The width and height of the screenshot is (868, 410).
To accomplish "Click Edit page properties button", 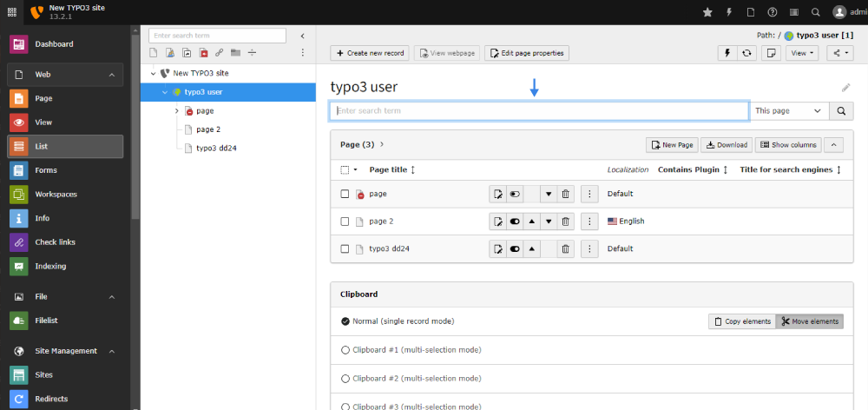I will click(x=527, y=53).
